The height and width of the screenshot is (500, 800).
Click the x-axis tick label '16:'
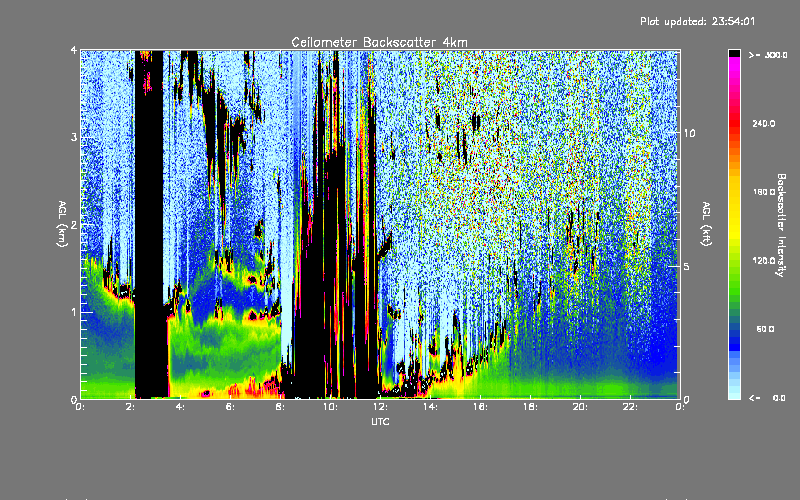tap(480, 407)
